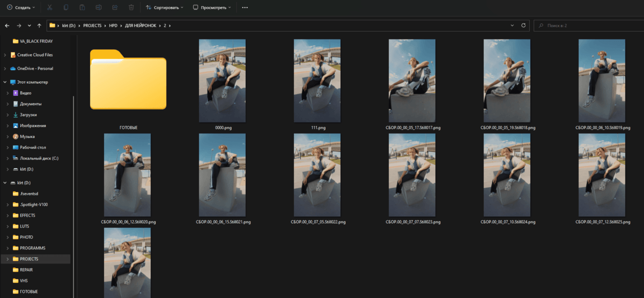644x298 pixels.
Task: Collapse the Этот компьютер tree node
Action: (5, 82)
